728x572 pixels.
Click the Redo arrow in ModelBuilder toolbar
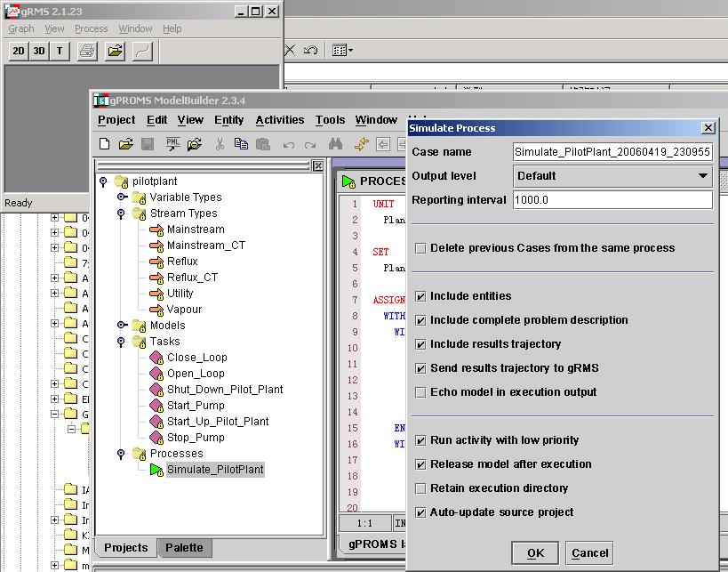pyautogui.click(x=310, y=145)
